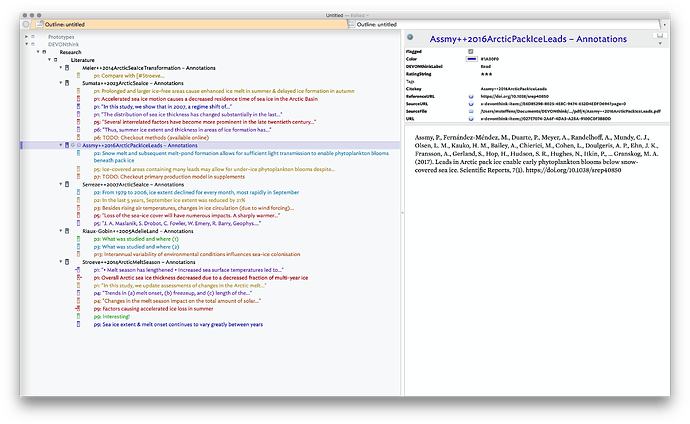
Task: Open the ReferenceURL globe icon
Action: (x=471, y=96)
